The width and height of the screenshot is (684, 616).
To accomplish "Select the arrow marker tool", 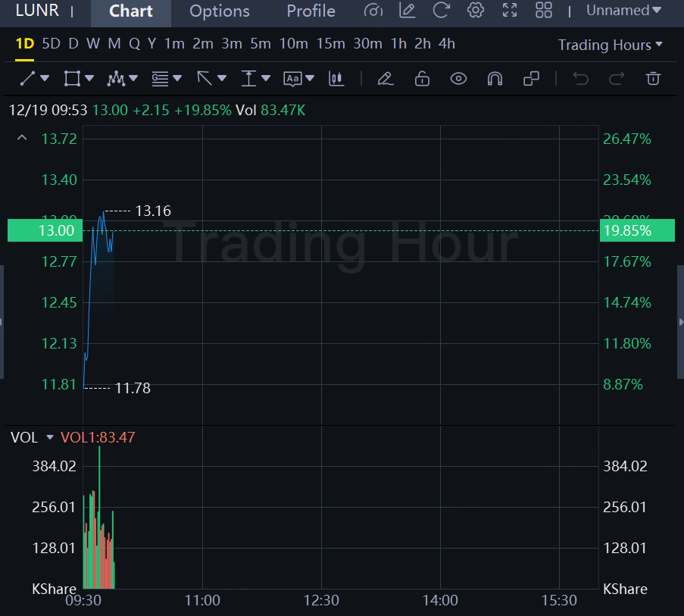I will coord(205,79).
